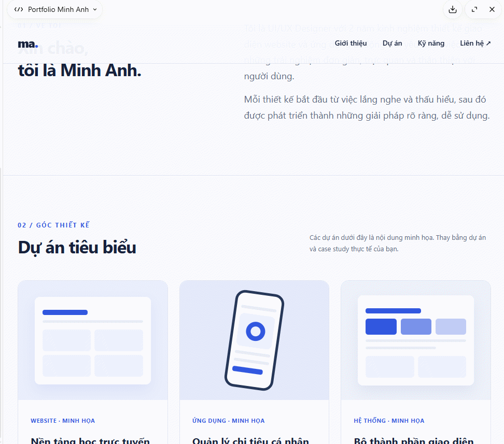This screenshot has height=444, width=504.
Task: Expand the artifact to fullscreen
Action: [x=474, y=9]
